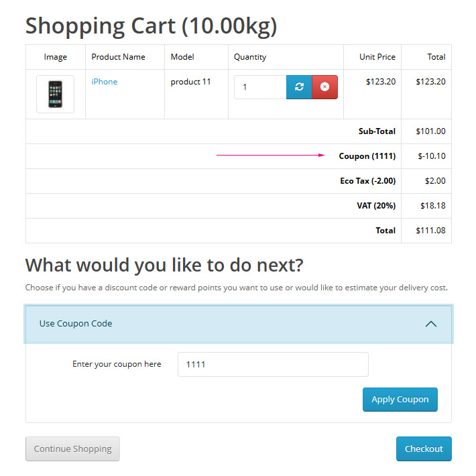This screenshot has height=476, width=476.
Task: Proceed to Checkout
Action: coord(424,449)
